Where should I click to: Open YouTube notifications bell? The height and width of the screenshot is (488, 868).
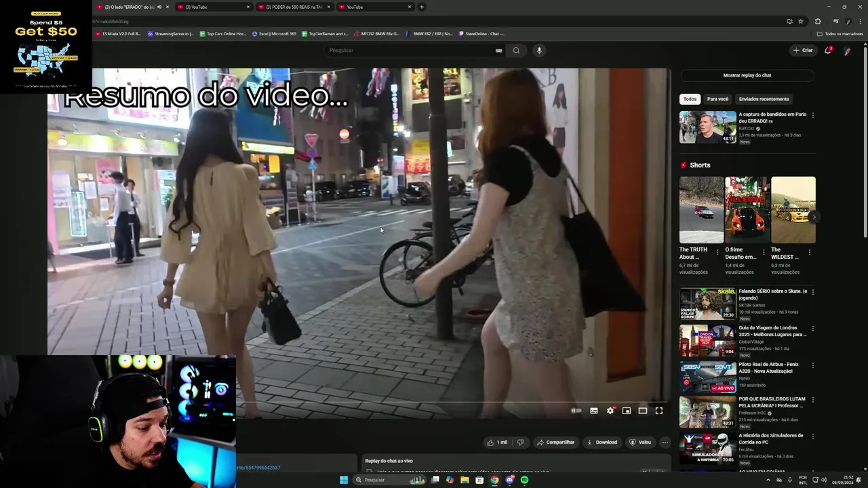828,50
